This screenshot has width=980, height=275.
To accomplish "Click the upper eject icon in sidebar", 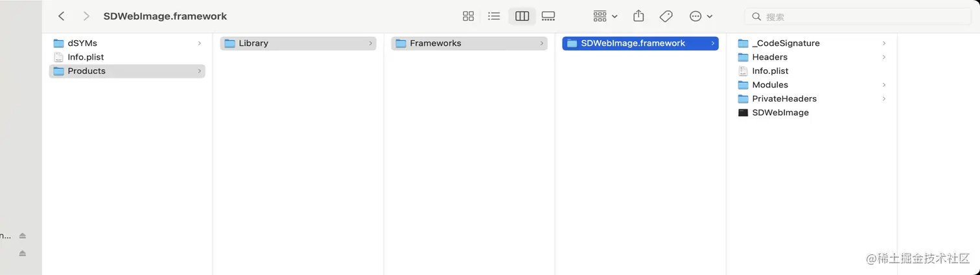I will [22, 236].
